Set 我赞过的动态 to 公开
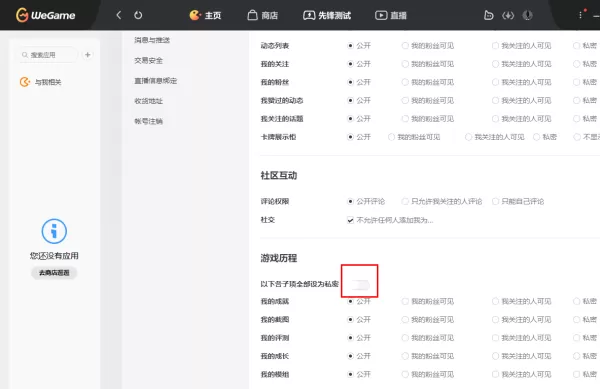 350,100
